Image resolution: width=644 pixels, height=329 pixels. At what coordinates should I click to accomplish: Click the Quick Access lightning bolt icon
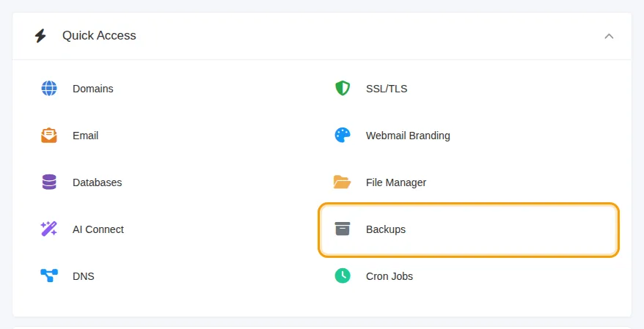pyautogui.click(x=40, y=36)
